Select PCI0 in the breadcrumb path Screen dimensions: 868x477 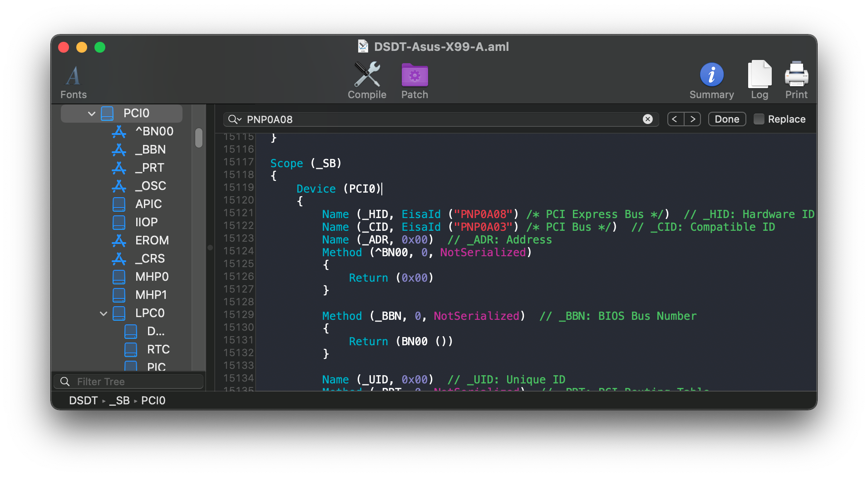click(153, 400)
